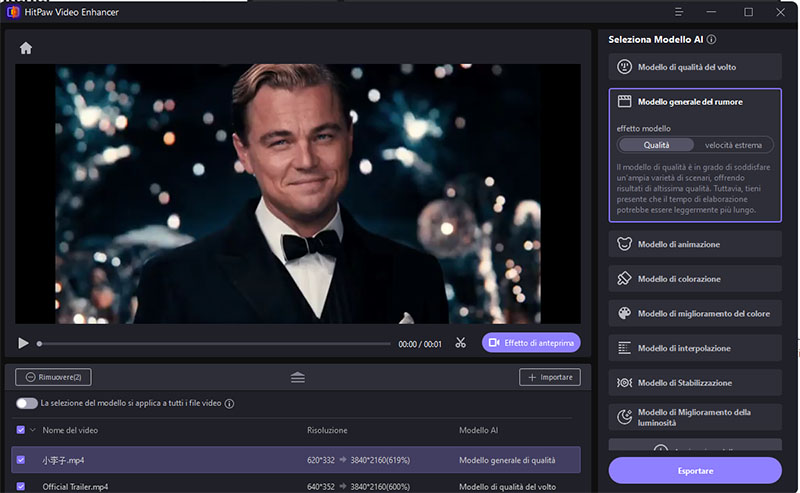Collapse the file list panel handle

(x=298, y=378)
